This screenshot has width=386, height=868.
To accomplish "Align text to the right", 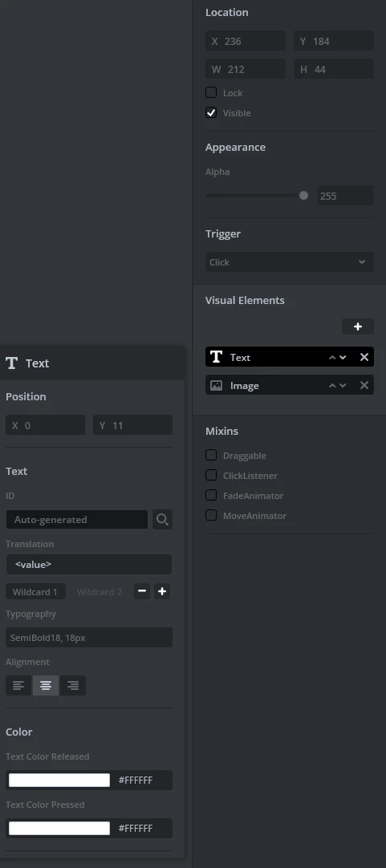I will click(x=72, y=685).
